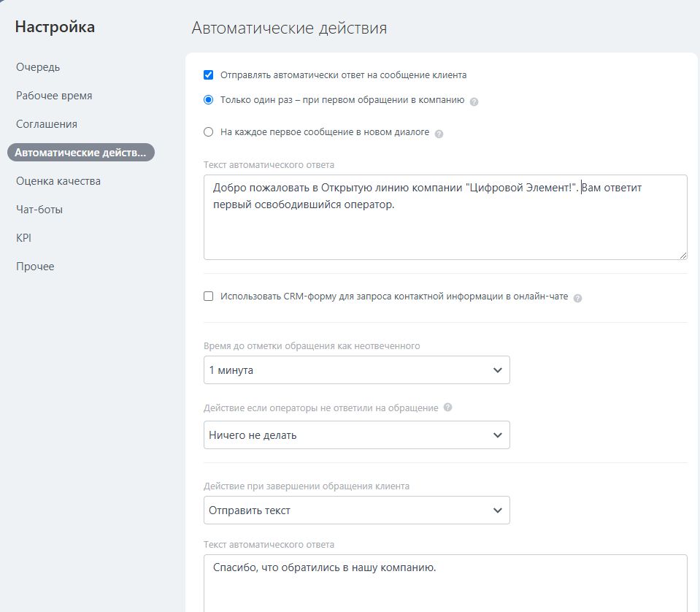Click help icon beside "Только один раз" option

point(474,102)
